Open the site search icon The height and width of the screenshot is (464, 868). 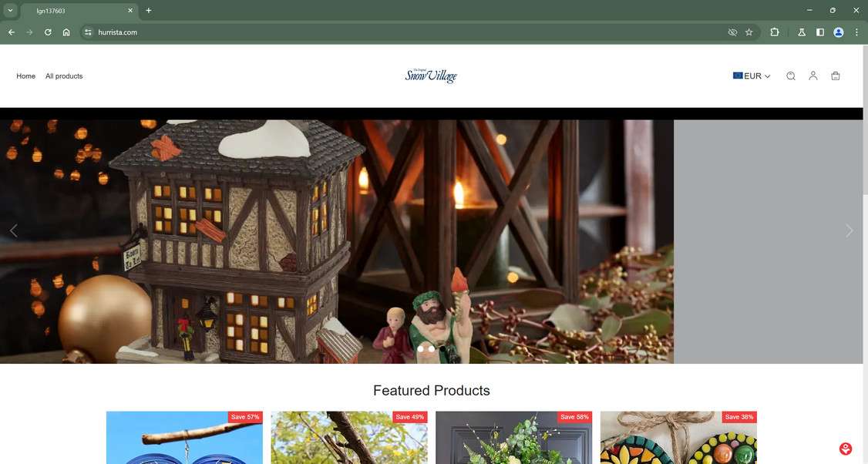point(790,76)
